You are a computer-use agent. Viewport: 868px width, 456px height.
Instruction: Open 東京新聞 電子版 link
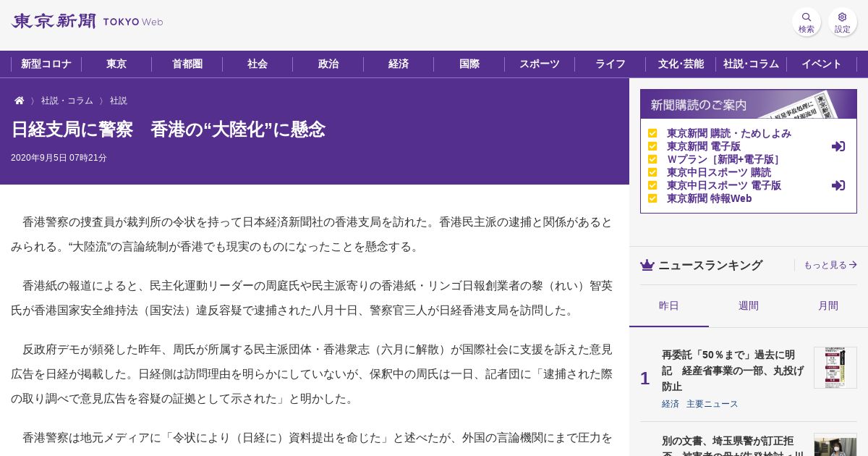click(704, 146)
